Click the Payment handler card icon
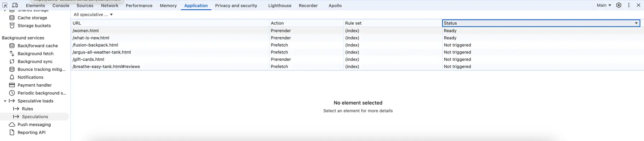 point(12,85)
